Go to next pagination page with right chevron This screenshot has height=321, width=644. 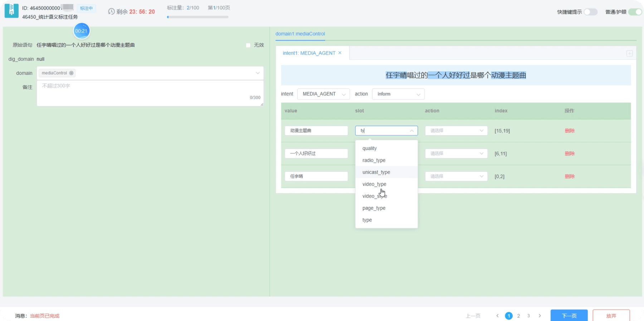(540, 316)
